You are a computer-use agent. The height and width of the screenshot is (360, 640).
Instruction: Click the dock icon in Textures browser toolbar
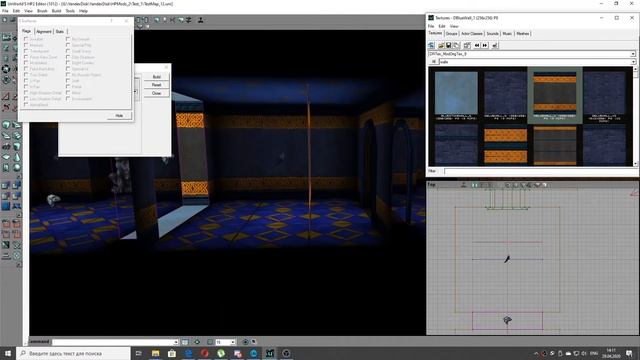coord(431,45)
